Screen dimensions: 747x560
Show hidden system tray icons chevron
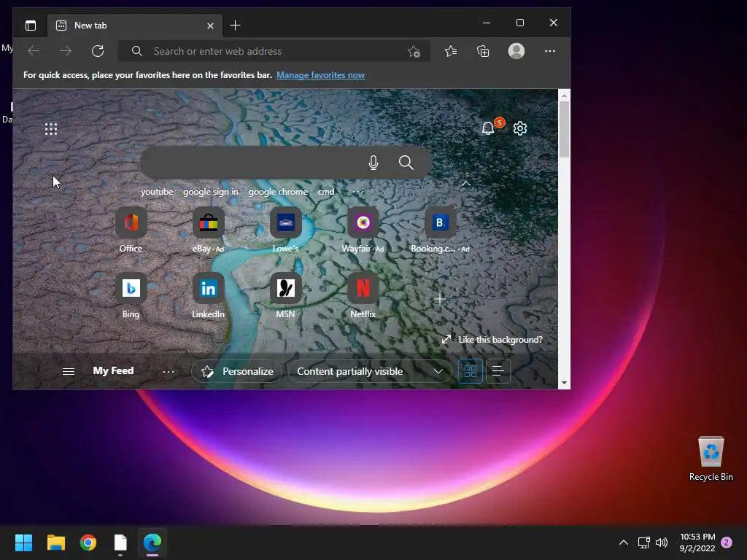coord(623,542)
